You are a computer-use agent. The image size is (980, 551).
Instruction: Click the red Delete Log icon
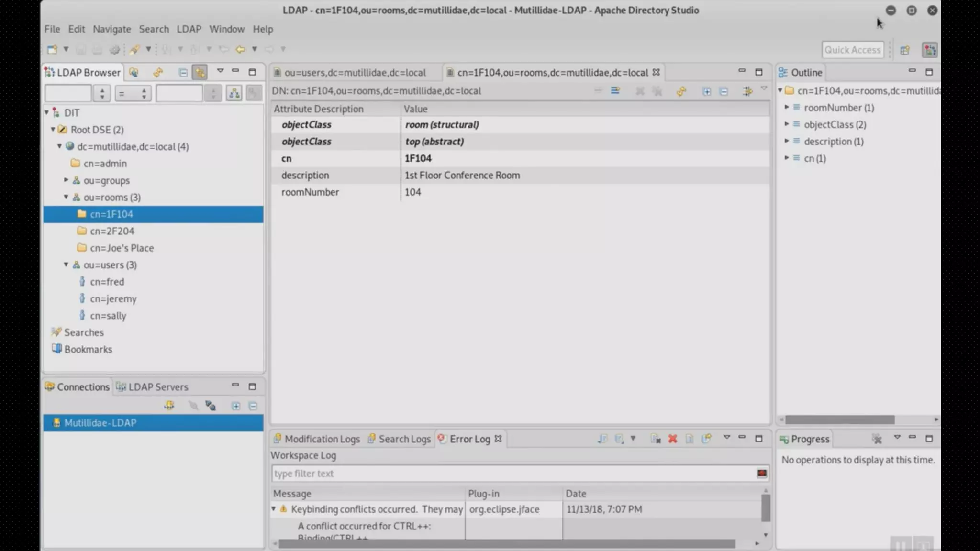pos(672,439)
